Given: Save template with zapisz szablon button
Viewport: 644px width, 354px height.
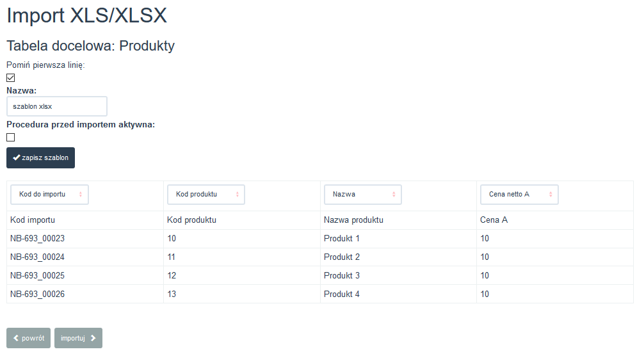Looking at the screenshot, I should coord(41,157).
